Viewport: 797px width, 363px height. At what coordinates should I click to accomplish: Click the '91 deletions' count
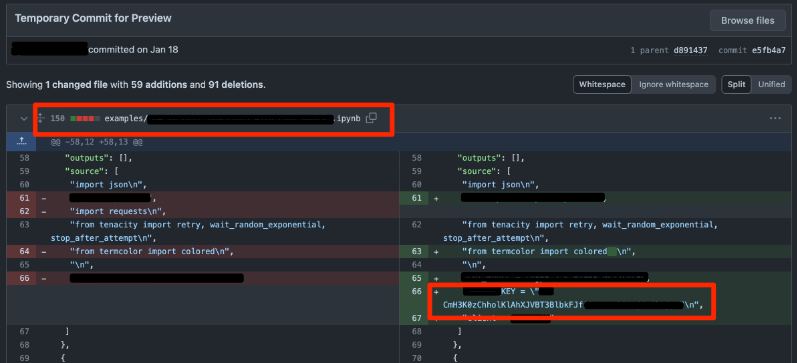pyautogui.click(x=235, y=85)
